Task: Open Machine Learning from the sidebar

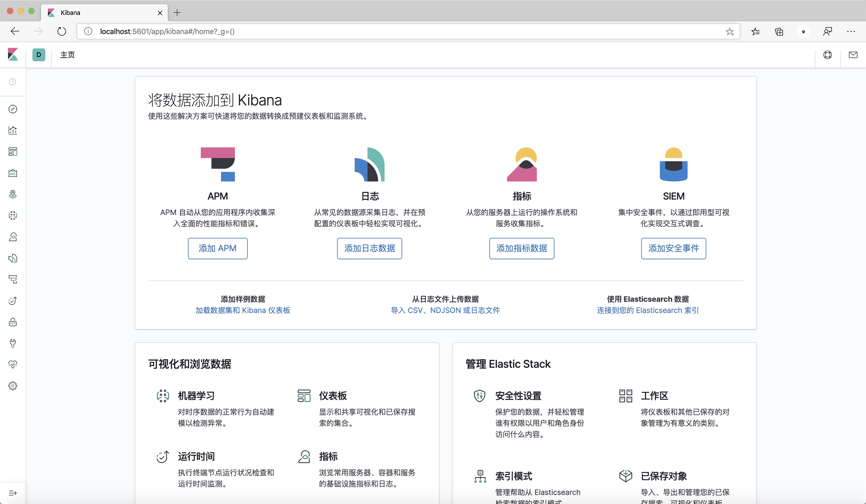Action: point(13,216)
